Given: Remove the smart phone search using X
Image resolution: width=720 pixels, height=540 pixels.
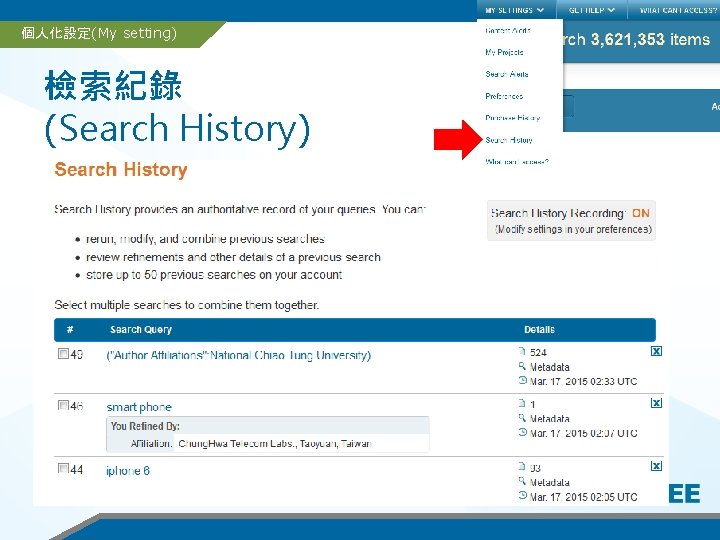Looking at the screenshot, I should (x=656, y=403).
